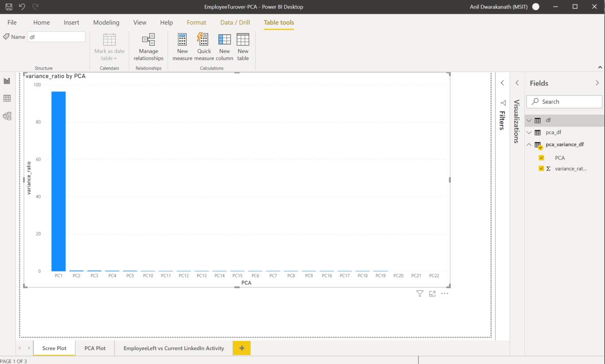Create a New measure
This screenshot has height=364, width=605.
(x=182, y=47)
